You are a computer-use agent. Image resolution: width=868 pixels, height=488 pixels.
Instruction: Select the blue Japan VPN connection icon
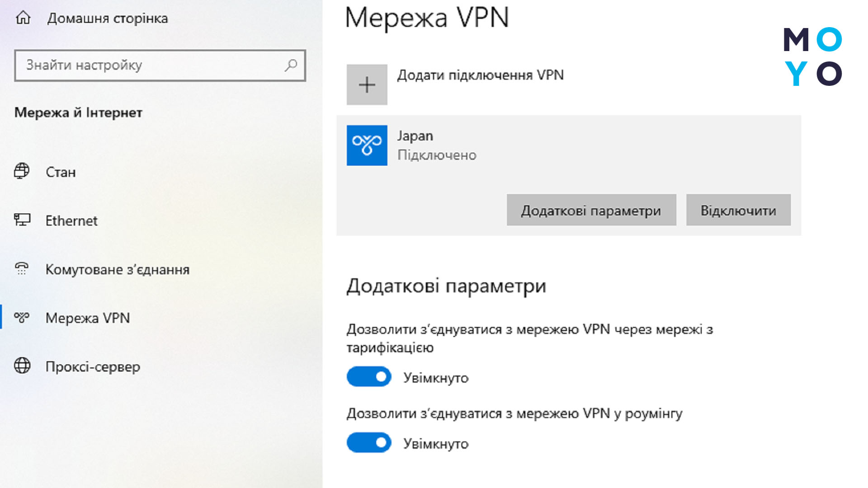click(367, 145)
